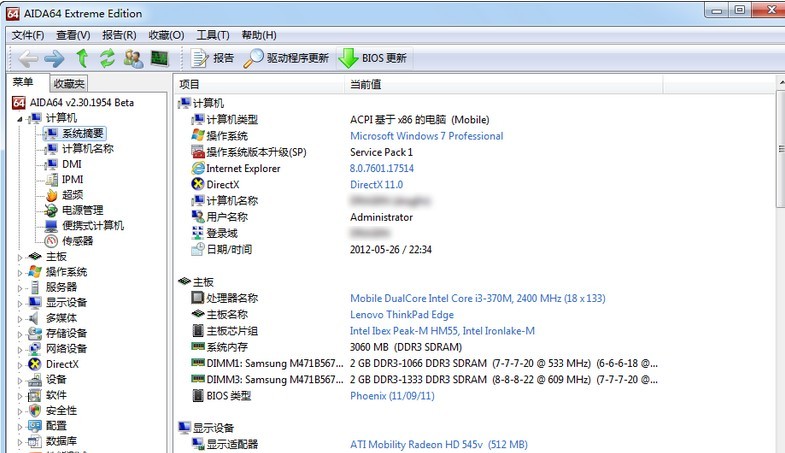
Task: Open the 报告(R) menu
Action: click(x=119, y=35)
